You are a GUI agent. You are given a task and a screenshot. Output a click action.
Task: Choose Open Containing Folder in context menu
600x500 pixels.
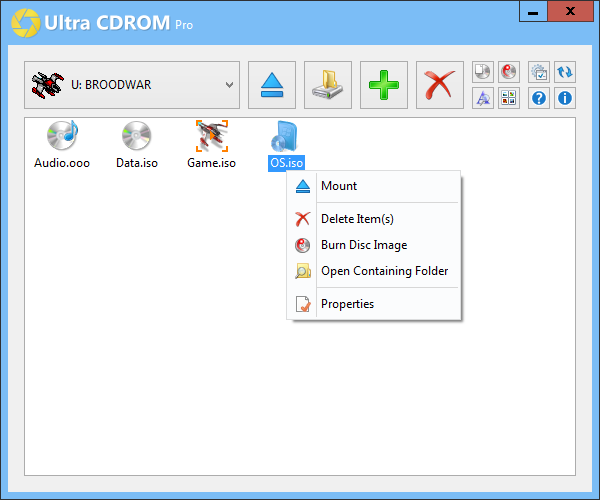374,271
